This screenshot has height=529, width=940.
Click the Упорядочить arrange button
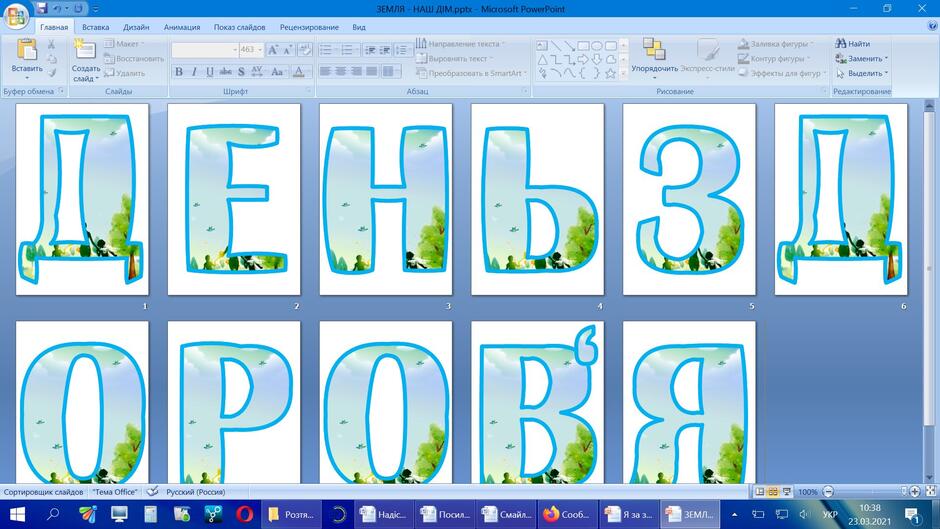pyautogui.click(x=654, y=59)
